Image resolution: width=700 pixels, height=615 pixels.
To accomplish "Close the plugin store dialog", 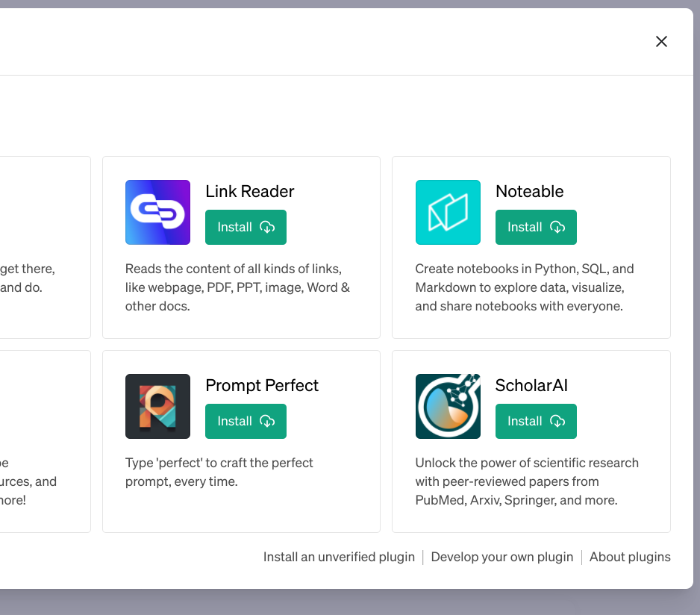I will [x=661, y=42].
